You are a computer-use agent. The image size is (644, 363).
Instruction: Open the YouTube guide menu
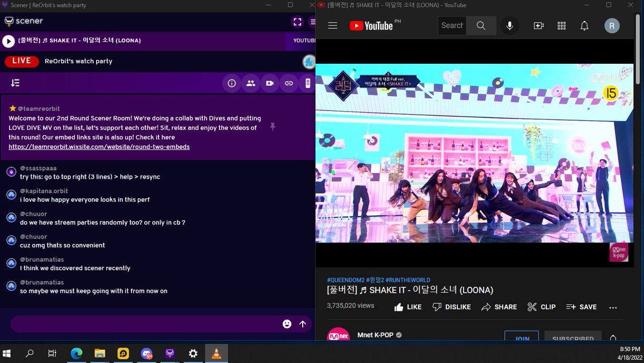point(333,26)
